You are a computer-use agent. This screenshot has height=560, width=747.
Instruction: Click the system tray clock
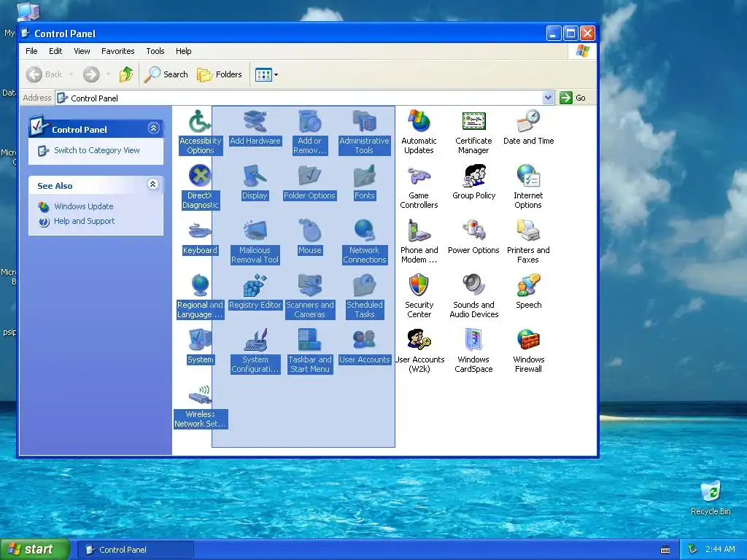tap(720, 550)
